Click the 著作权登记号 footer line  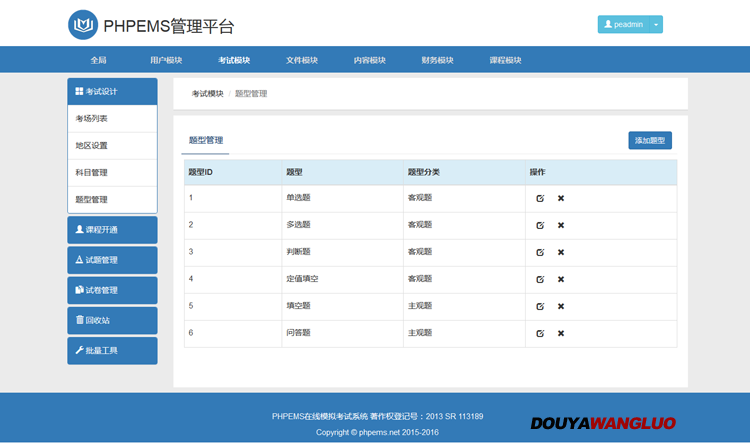point(377,417)
